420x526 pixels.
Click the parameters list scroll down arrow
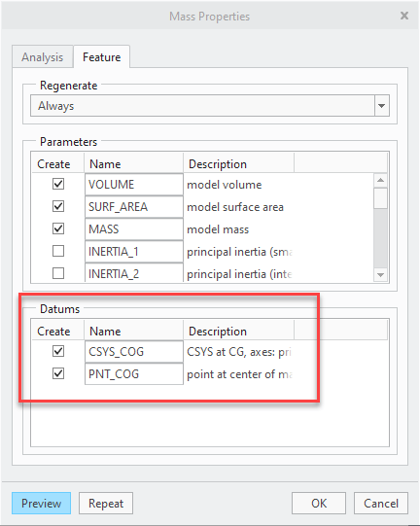[380, 275]
